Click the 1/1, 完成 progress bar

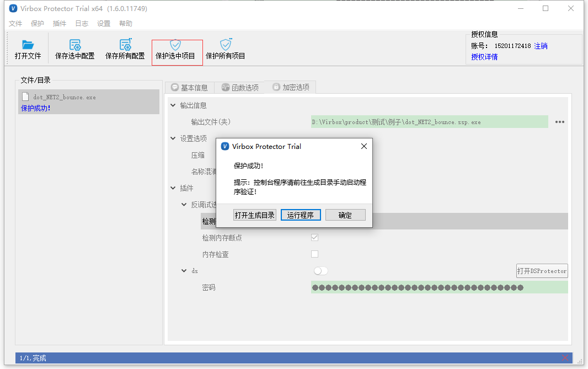coord(294,358)
